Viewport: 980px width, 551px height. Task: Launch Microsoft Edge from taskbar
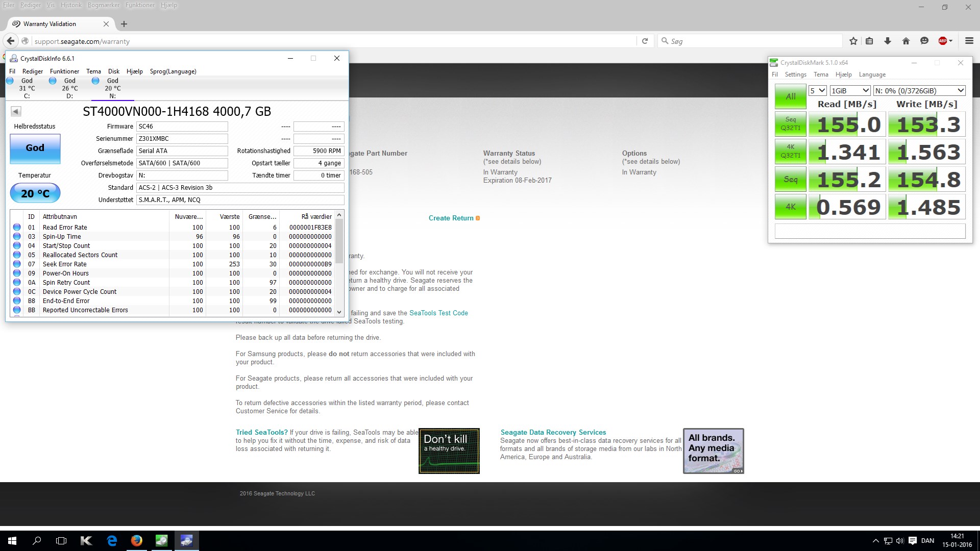coord(112,541)
